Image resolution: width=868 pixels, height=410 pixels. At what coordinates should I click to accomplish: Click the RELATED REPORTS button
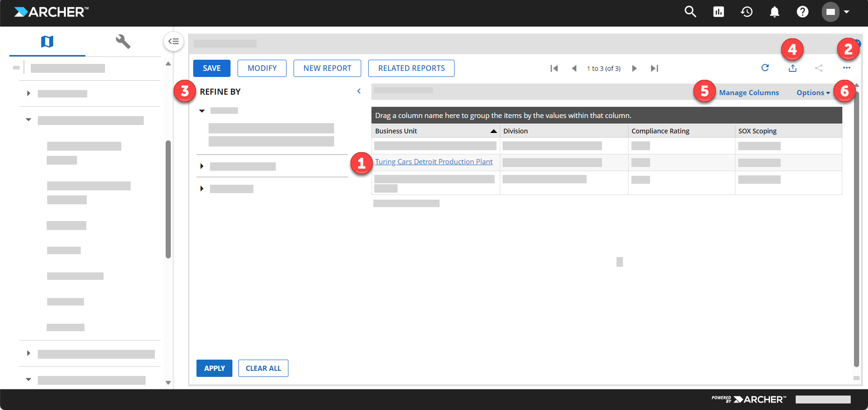click(x=411, y=68)
